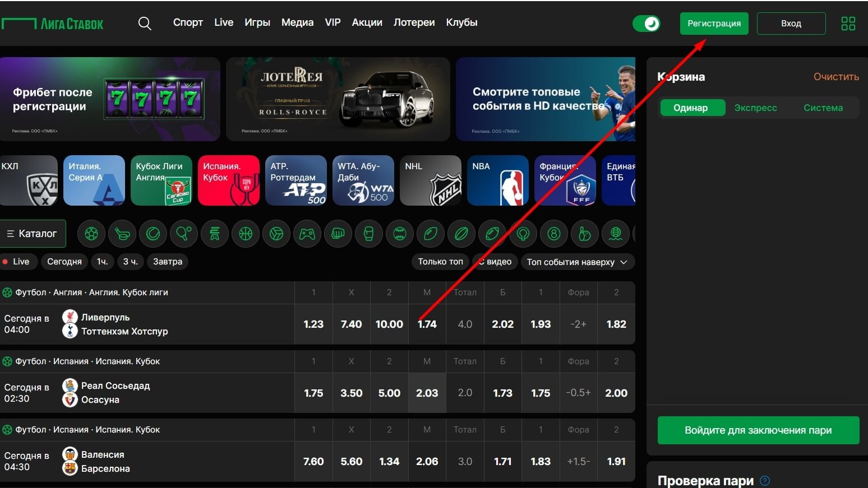Switch to the Экспресс bet tab

tap(756, 108)
